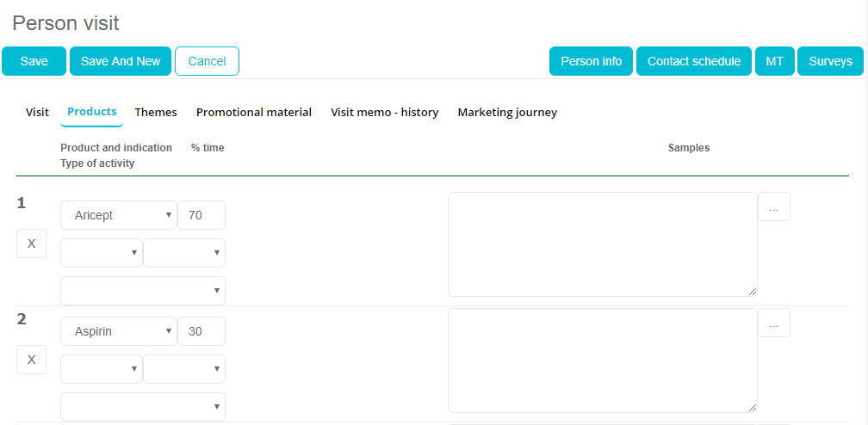Open the Themes tab
868x425 pixels.
coord(156,112)
